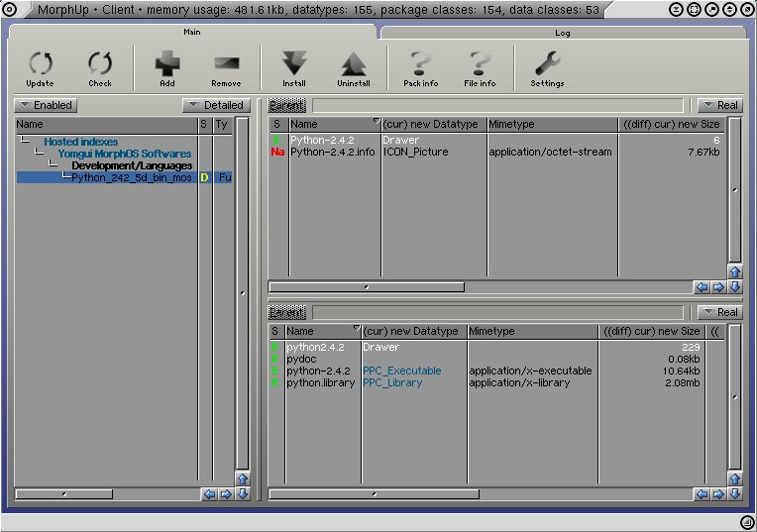Click the upper file pane down arrow
The image size is (757, 532).
tap(735, 287)
